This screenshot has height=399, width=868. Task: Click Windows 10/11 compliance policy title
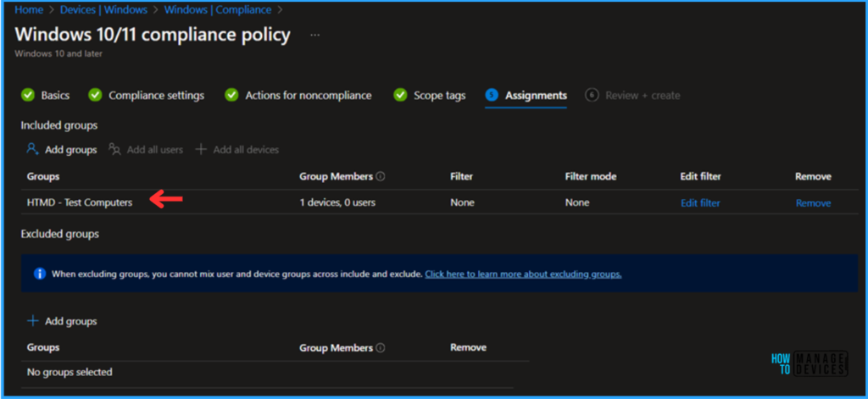click(x=153, y=35)
